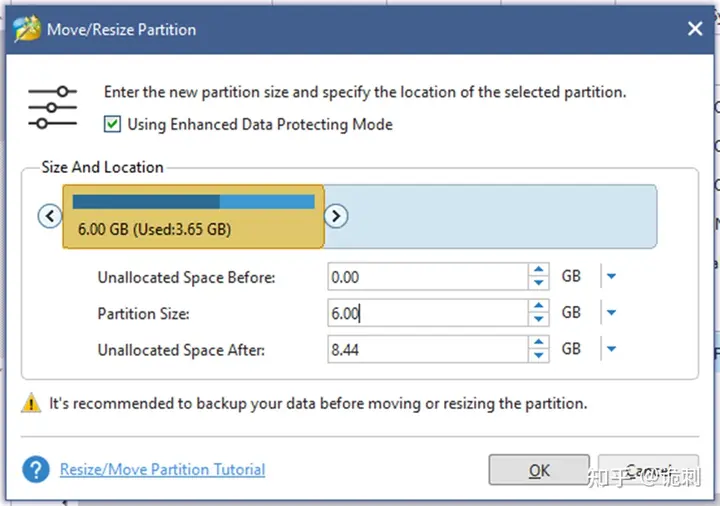This screenshot has width=720, height=506.
Task: Open the Resize/Move Partition Tutorial link
Action: tap(163, 469)
